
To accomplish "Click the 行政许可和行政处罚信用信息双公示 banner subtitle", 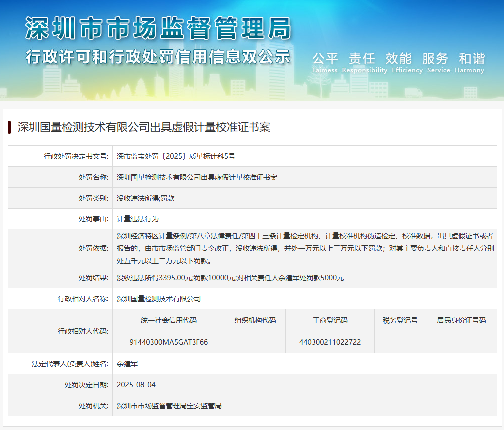I will point(158,56).
